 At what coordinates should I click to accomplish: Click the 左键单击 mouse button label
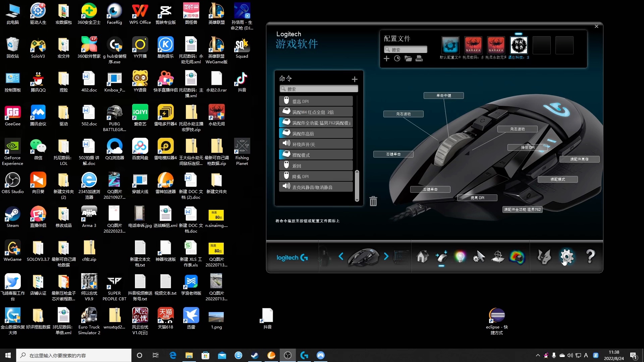(x=430, y=189)
